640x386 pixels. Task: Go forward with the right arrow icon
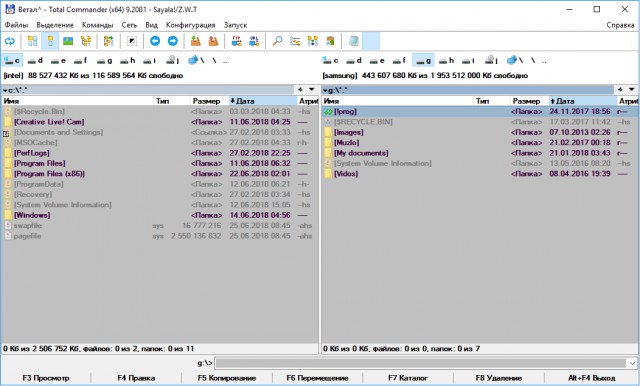click(173, 41)
